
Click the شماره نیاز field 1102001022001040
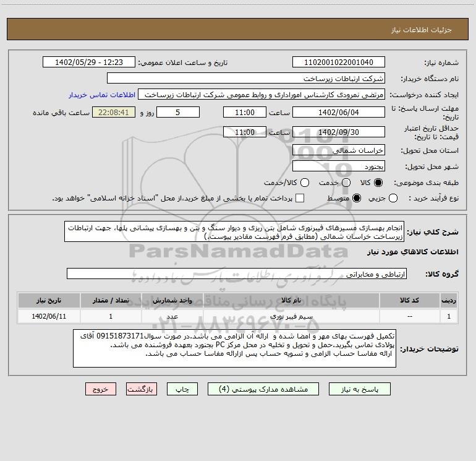tap(339, 62)
